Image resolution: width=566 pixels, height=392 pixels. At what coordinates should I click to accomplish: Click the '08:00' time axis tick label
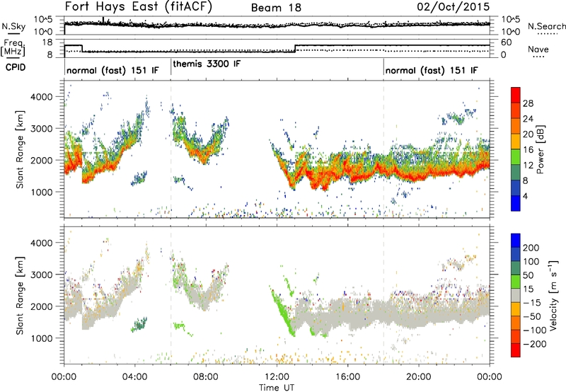click(x=206, y=377)
